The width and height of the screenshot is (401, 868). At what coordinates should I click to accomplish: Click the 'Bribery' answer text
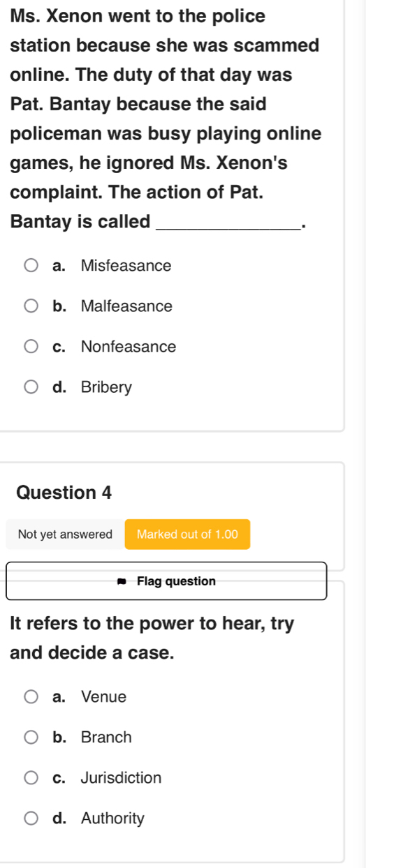tap(106, 387)
